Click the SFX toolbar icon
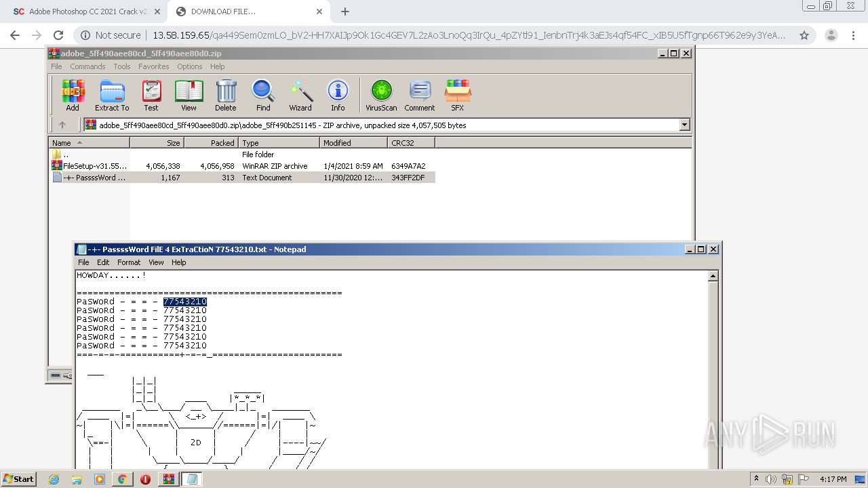Screen dimensions: 868x488 point(458,96)
